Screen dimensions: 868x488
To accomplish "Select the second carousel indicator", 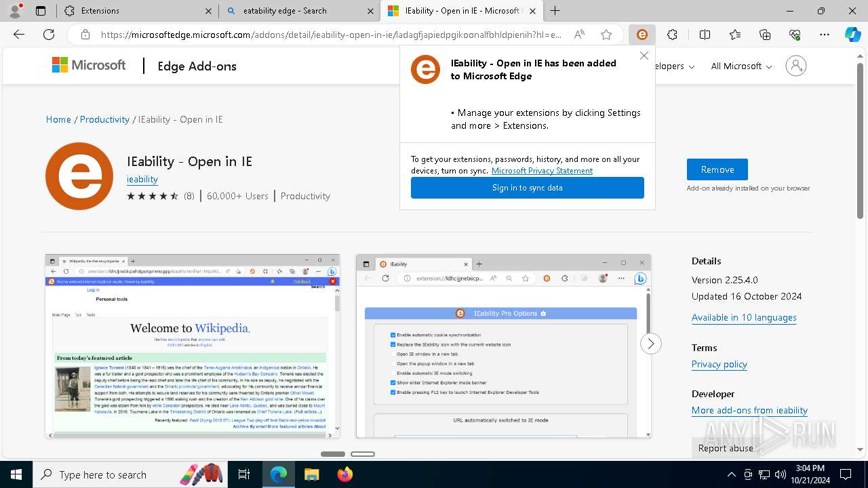I will coord(363,454).
